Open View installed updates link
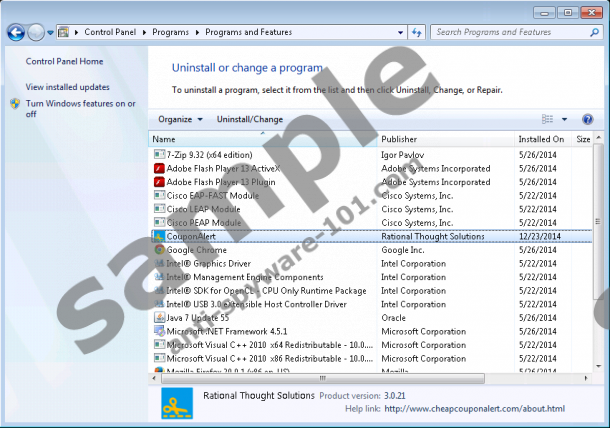The image size is (610, 428). pos(68,87)
